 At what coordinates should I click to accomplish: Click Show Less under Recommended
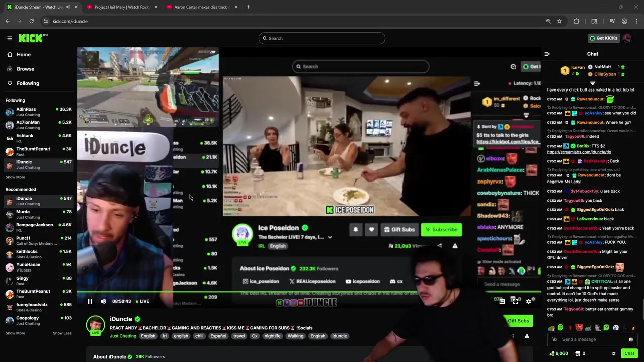tap(62, 333)
